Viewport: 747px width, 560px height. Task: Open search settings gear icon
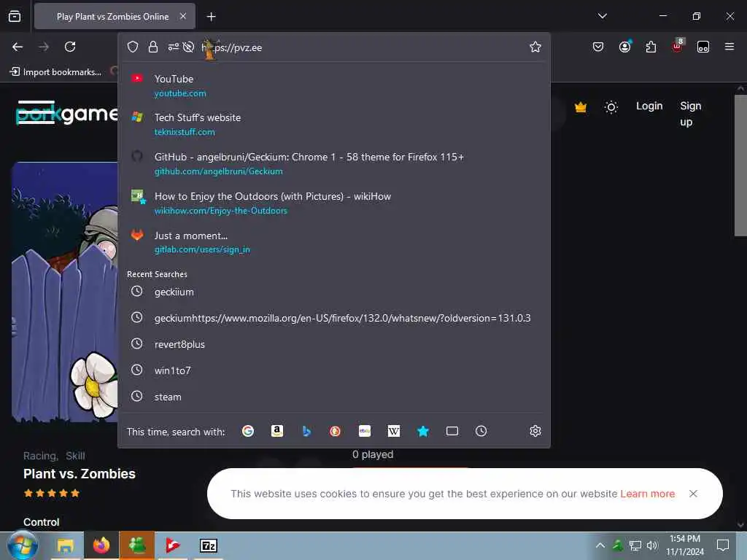pos(535,431)
